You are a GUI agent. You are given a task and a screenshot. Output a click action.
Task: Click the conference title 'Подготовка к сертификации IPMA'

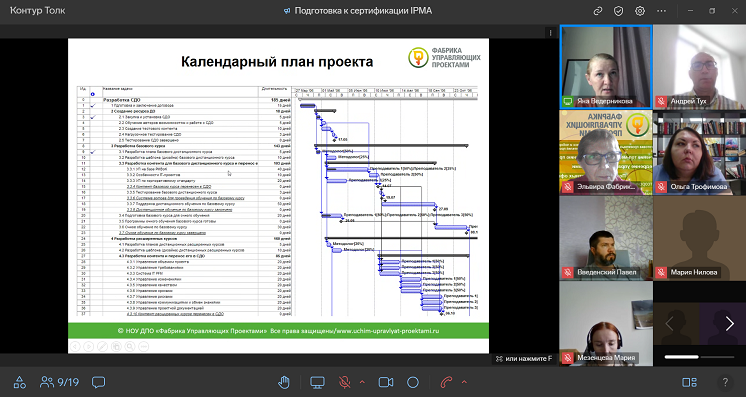(x=363, y=10)
